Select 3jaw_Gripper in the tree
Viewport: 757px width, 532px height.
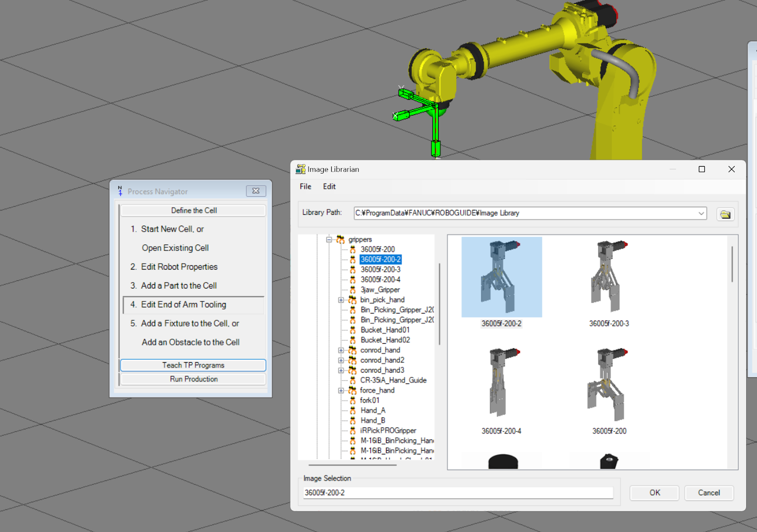[x=380, y=289]
